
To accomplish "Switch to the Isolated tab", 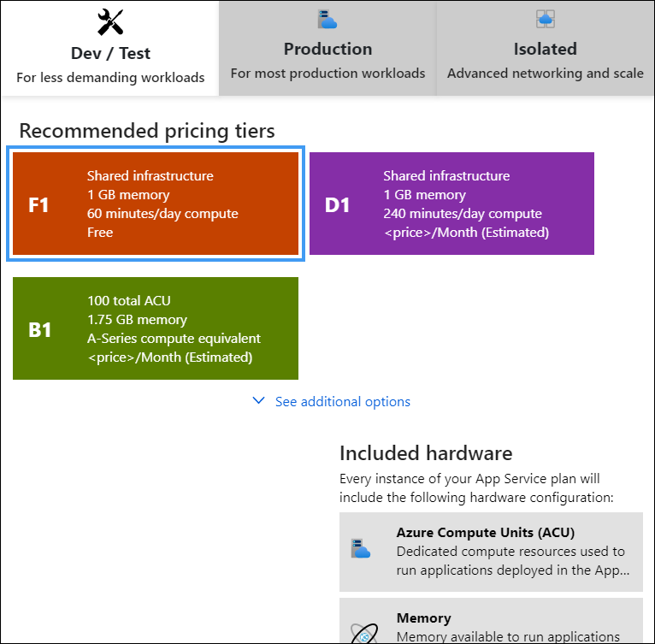I will point(545,49).
